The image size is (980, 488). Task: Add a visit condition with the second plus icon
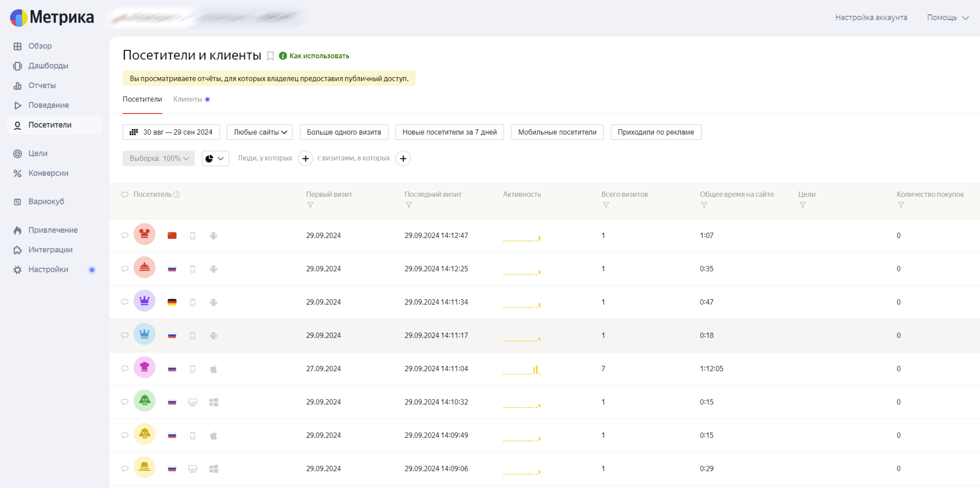click(403, 159)
